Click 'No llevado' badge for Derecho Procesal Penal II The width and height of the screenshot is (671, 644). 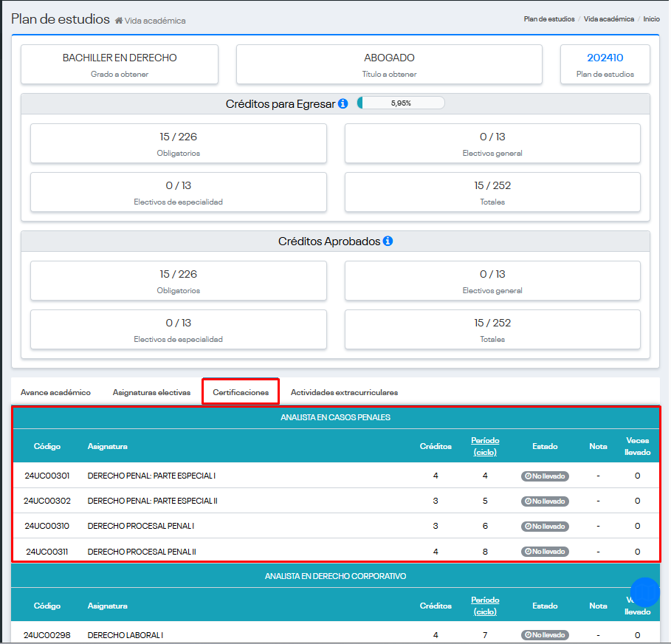[x=545, y=552]
